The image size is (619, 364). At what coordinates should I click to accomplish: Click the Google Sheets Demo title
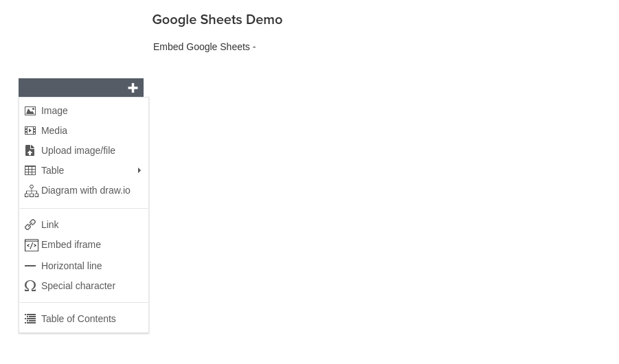pyautogui.click(x=218, y=20)
